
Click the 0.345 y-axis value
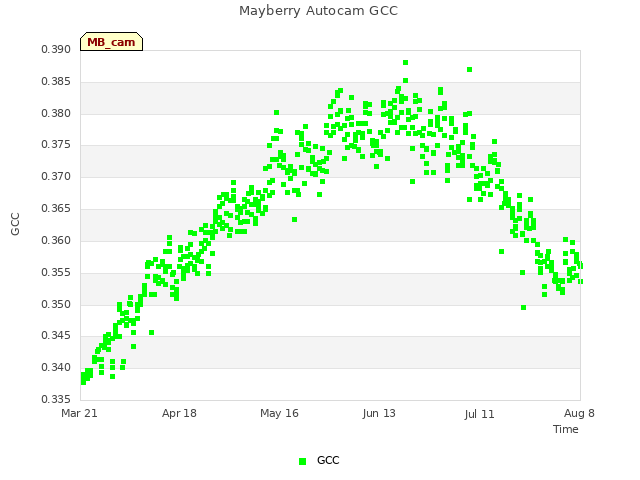(56, 336)
